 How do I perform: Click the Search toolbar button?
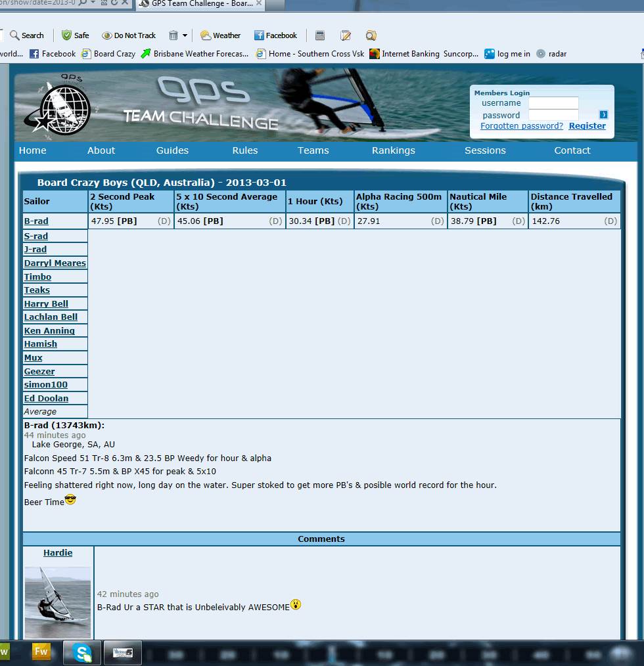click(x=26, y=35)
